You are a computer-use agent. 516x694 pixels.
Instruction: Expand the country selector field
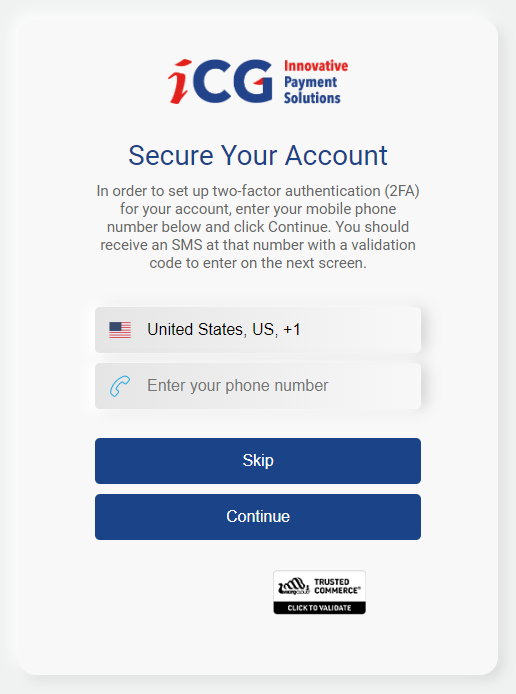pos(258,330)
